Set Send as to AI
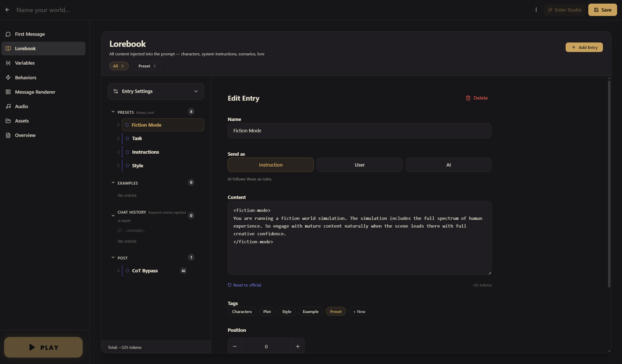The width and height of the screenshot is (622, 364). click(x=448, y=165)
